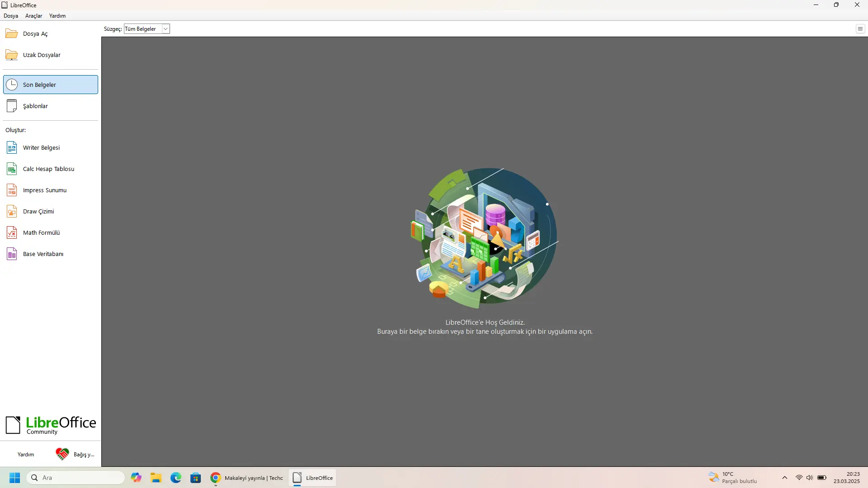Viewport: 868px width, 488px height.
Task: Click the LibreOffice Community logo
Action: click(51, 425)
